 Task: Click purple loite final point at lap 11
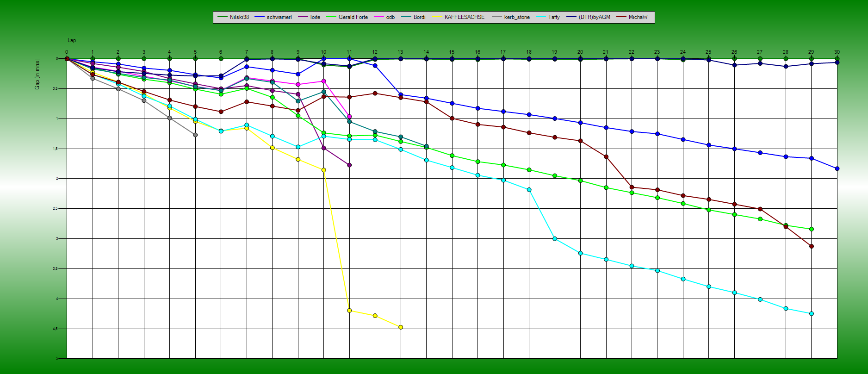(x=349, y=165)
